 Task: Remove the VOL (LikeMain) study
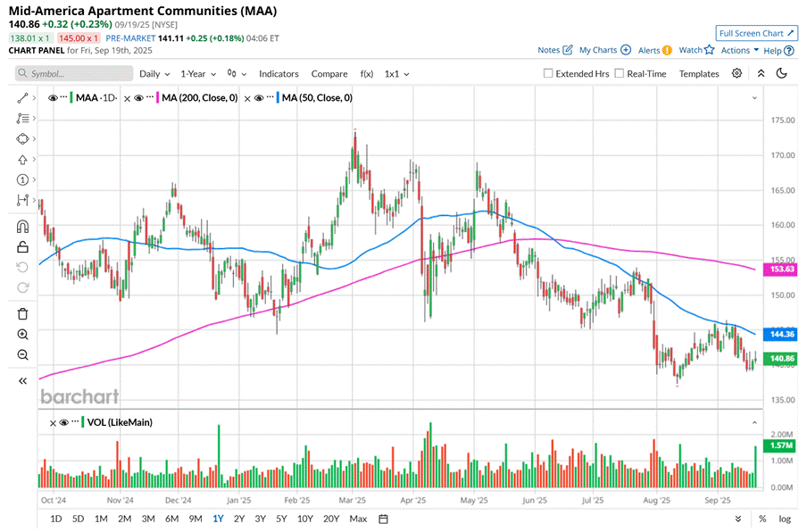tap(53, 423)
